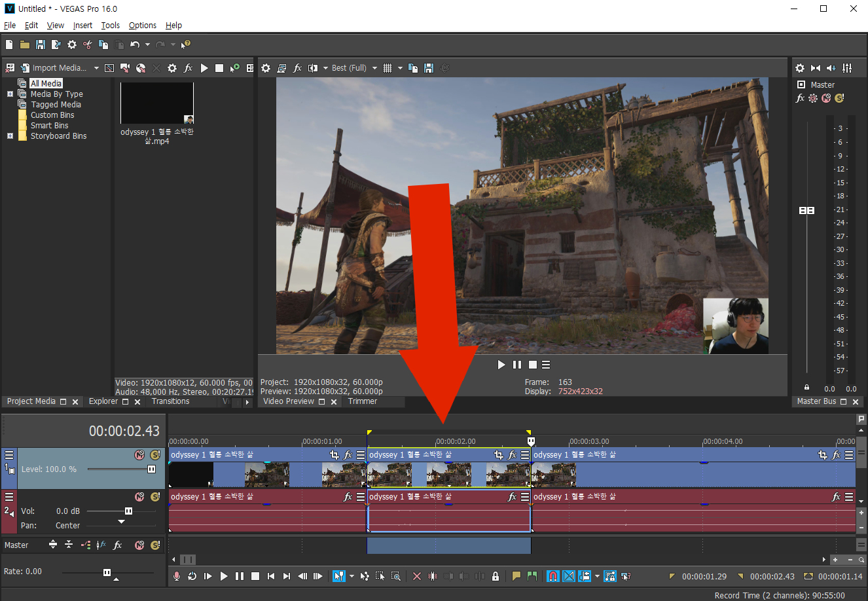This screenshot has height=601, width=868.
Task: Click the Downmix Output icon in Master Bus
Action: (x=816, y=68)
